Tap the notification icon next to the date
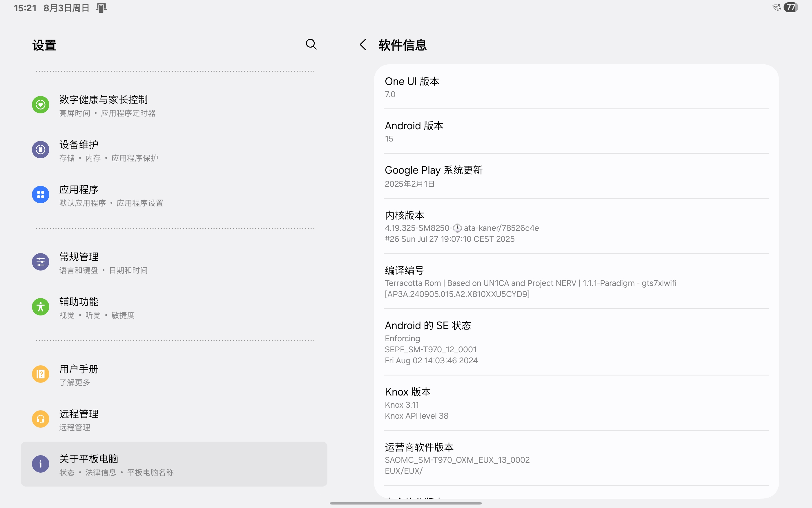The width and height of the screenshot is (812, 508). [x=101, y=8]
